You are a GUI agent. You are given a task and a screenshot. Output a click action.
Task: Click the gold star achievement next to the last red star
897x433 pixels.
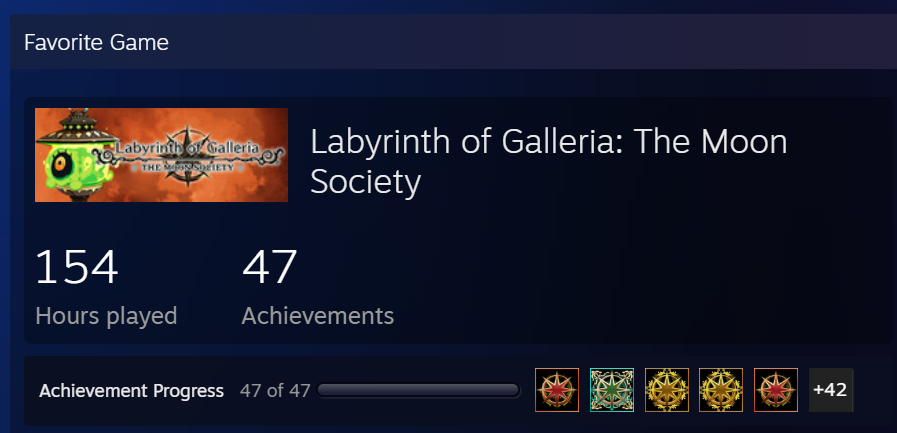click(x=721, y=390)
